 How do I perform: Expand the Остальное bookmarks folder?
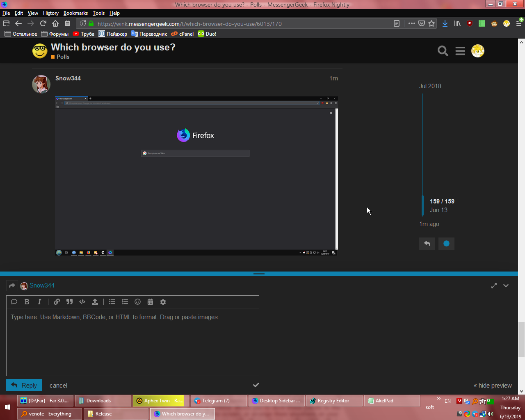pyautogui.click(x=21, y=34)
